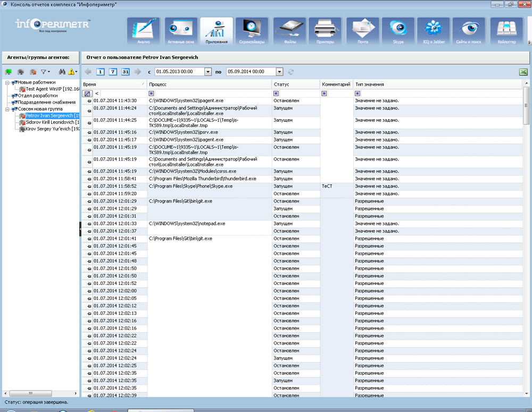532x412 pixels.
Task: Open the start date dropdown
Action: [208, 72]
